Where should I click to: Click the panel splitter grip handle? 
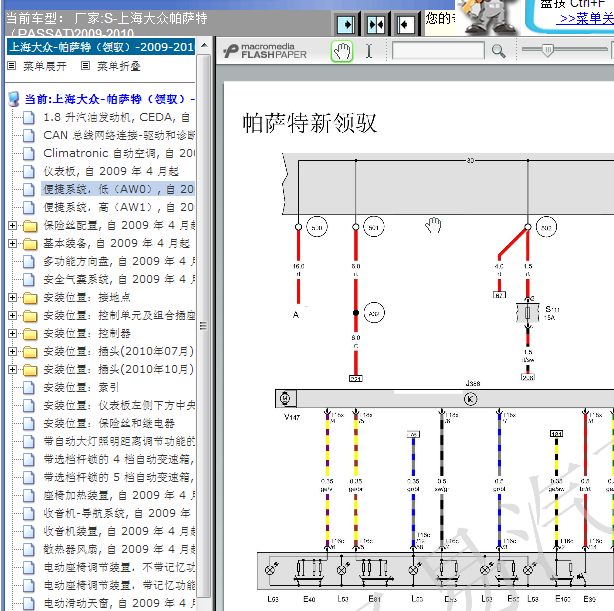pyautogui.click(x=203, y=325)
